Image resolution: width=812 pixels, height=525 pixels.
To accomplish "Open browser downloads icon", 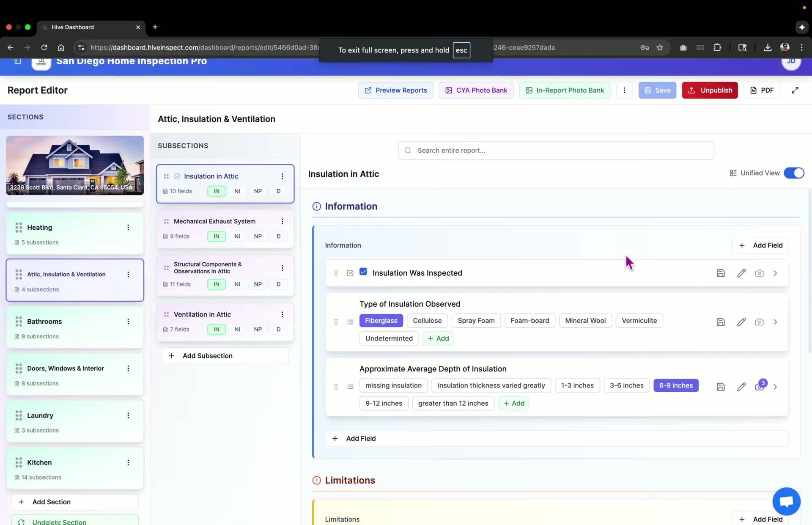I will [x=768, y=47].
